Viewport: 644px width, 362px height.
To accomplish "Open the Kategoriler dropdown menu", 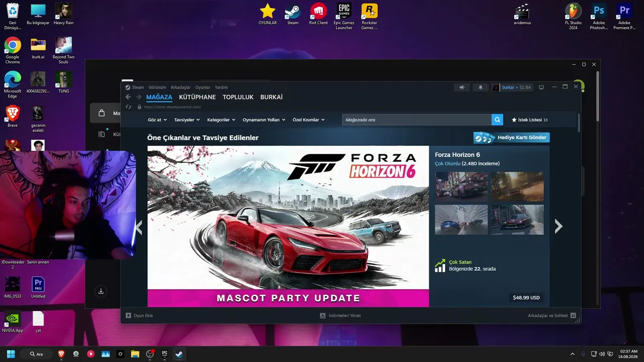I will [x=221, y=120].
